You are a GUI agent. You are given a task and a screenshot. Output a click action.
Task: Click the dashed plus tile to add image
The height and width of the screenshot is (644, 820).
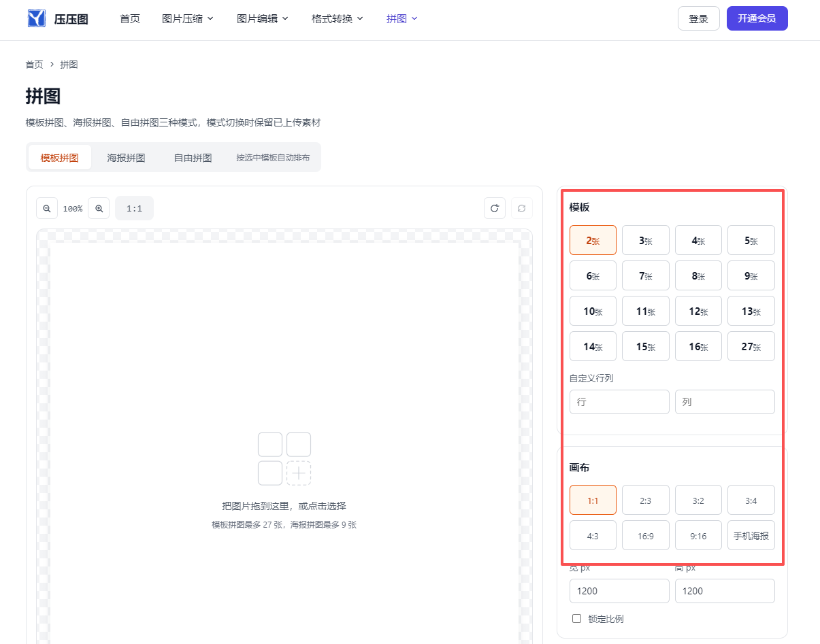tap(299, 473)
